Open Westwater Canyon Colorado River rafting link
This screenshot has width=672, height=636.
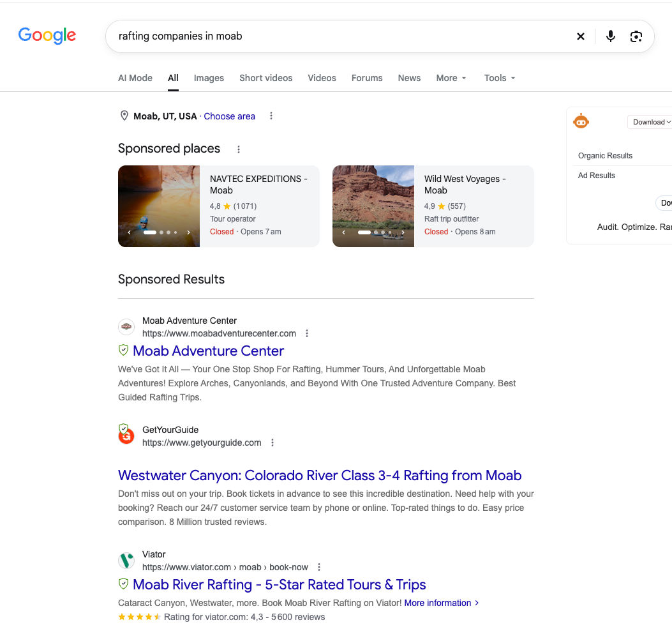(320, 475)
